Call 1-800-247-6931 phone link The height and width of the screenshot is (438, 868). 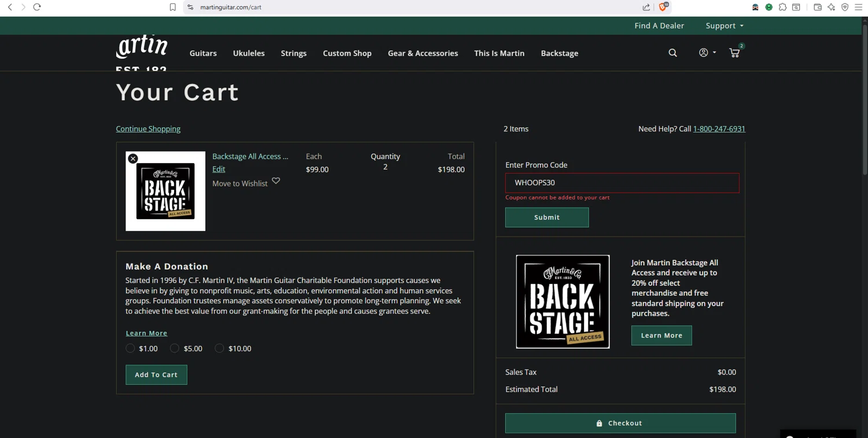(719, 128)
